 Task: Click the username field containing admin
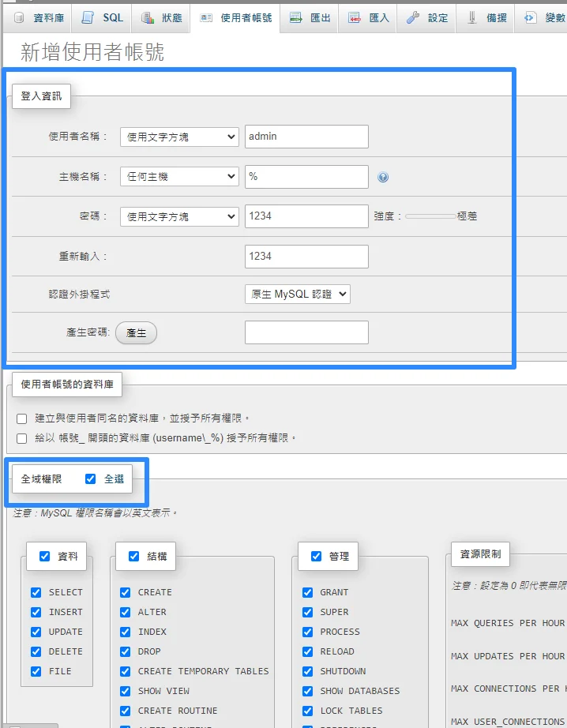coord(306,137)
